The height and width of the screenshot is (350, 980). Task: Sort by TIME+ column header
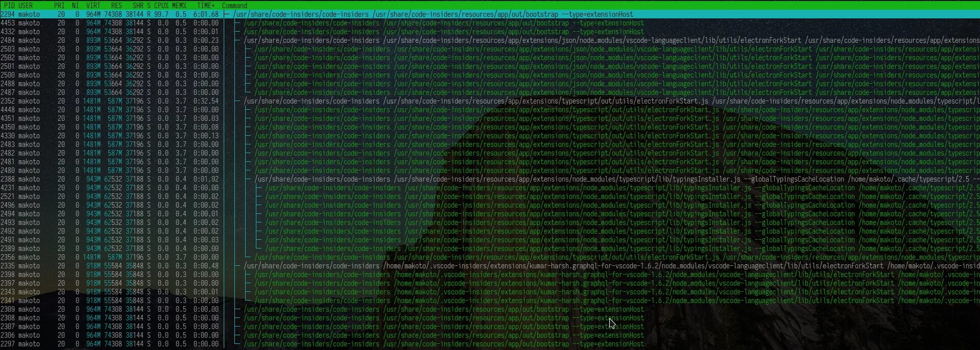tap(206, 6)
